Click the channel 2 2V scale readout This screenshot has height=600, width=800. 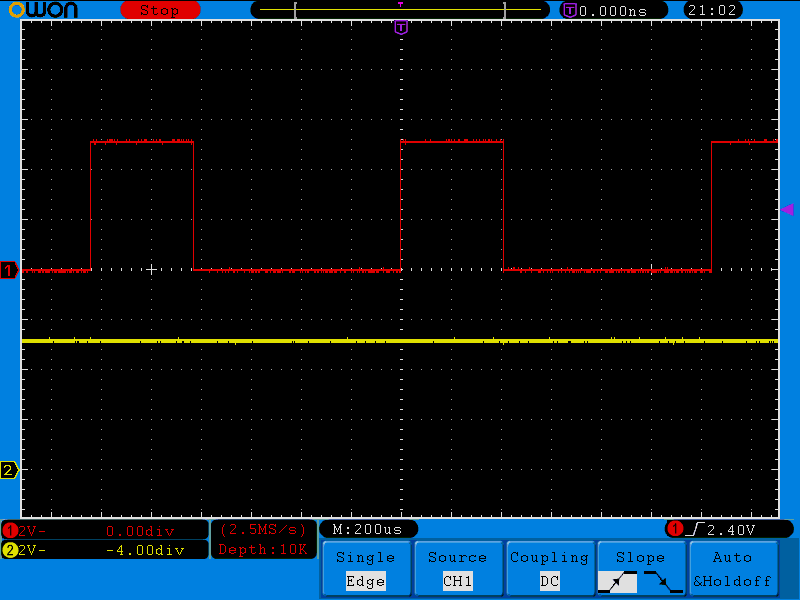click(32, 550)
